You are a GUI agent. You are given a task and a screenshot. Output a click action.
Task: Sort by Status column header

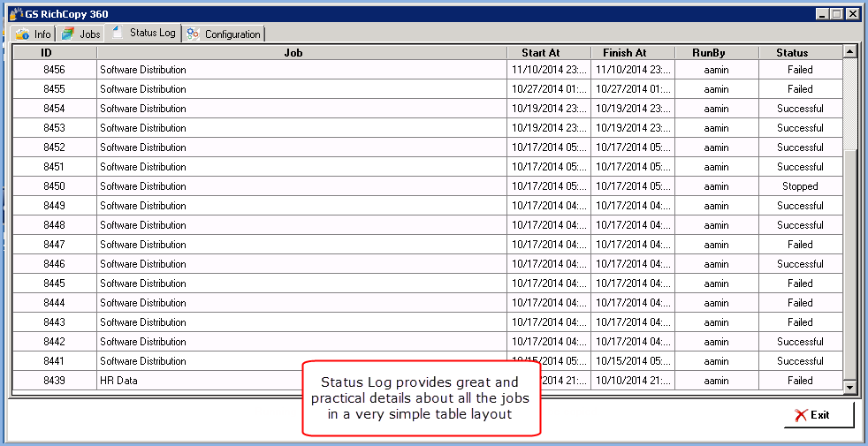[800, 53]
